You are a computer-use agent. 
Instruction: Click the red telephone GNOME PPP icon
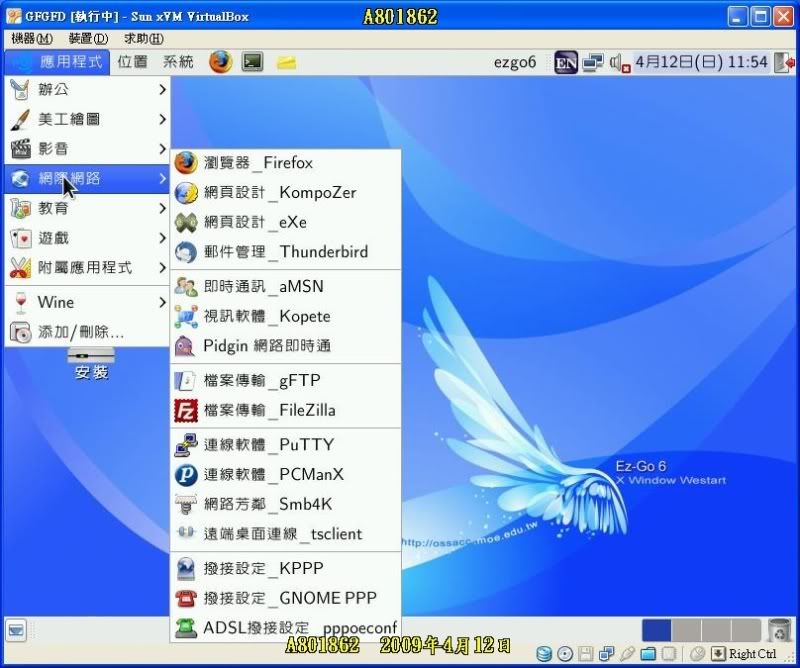point(186,598)
